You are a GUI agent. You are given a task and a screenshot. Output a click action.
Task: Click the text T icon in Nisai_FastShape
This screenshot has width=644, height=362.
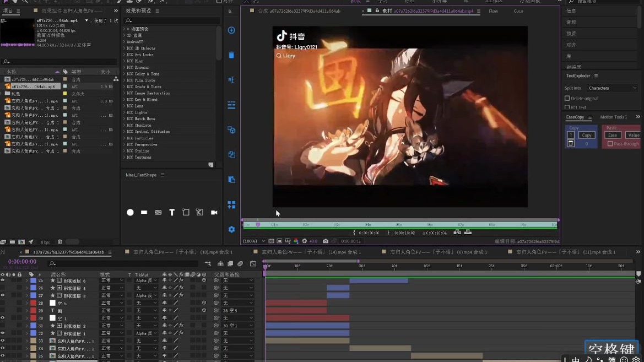click(x=172, y=213)
